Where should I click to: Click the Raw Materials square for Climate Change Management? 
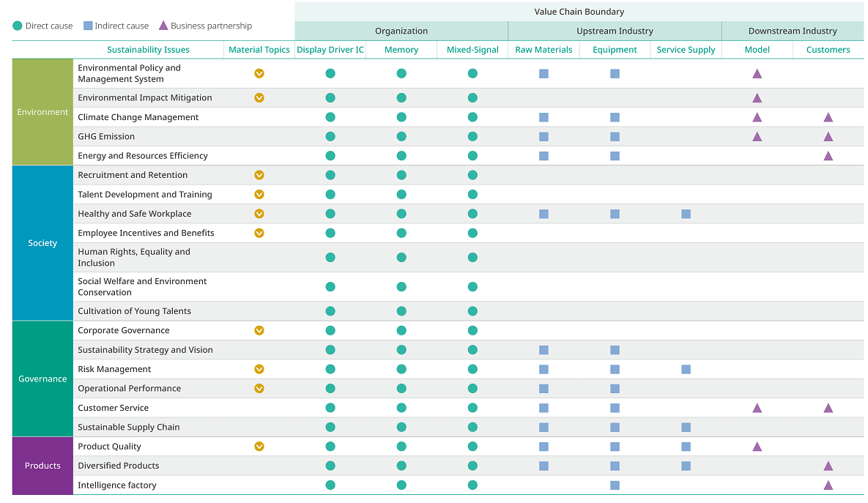point(544,117)
